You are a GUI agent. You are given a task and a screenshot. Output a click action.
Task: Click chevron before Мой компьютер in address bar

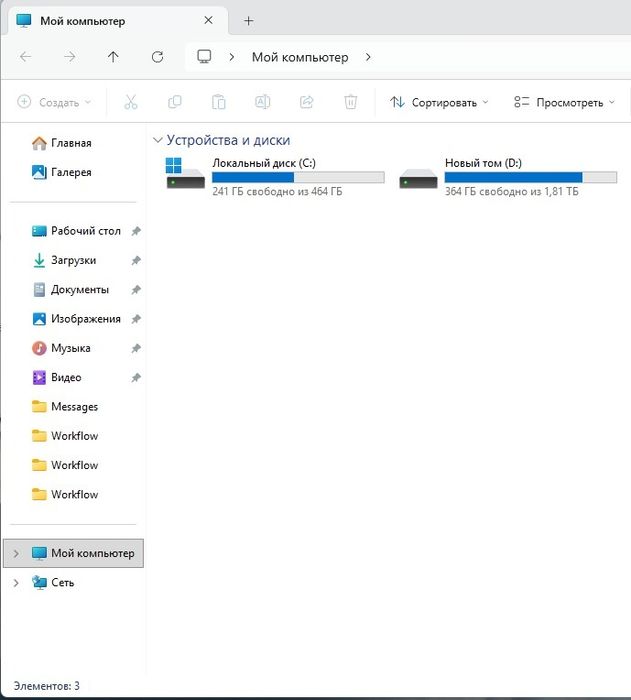(231, 57)
